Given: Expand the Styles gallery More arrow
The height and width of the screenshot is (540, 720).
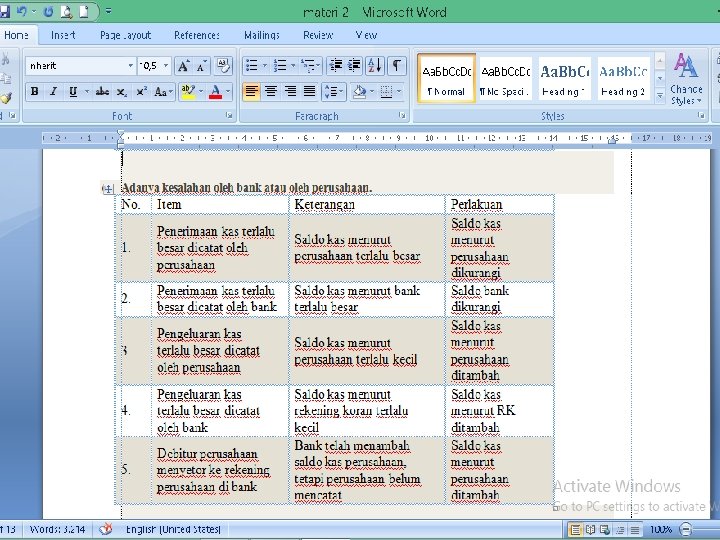Looking at the screenshot, I should click(660, 95).
